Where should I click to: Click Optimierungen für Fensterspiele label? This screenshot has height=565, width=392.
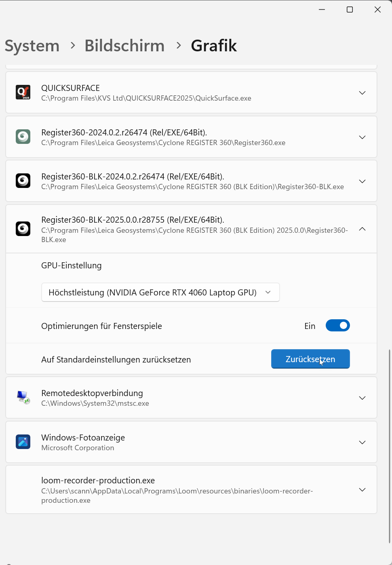[101, 326]
